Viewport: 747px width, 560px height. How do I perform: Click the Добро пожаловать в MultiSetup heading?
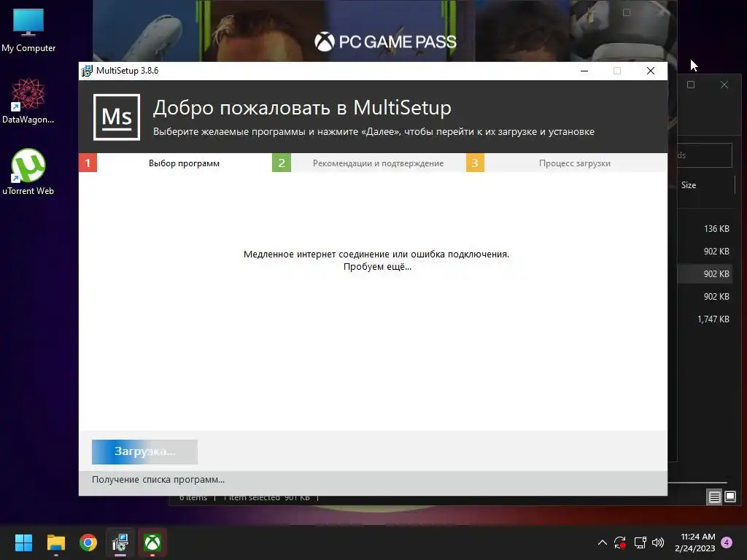point(302,108)
